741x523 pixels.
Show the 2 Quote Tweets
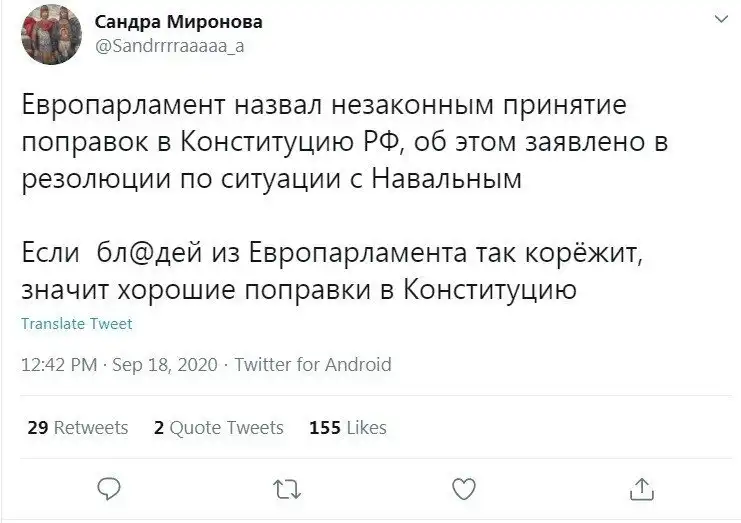point(219,428)
